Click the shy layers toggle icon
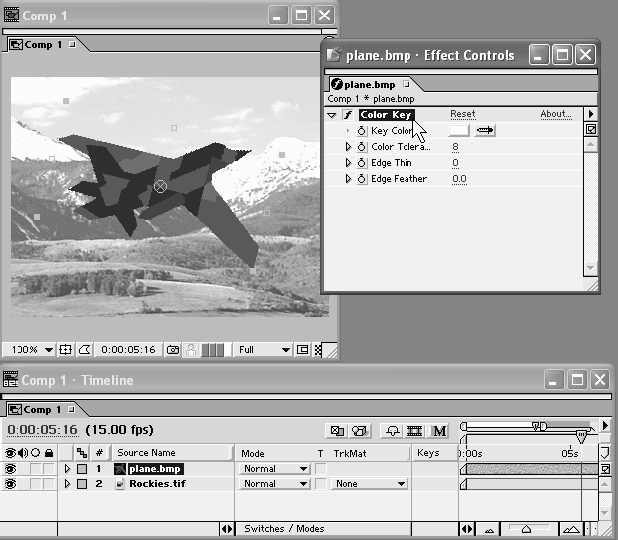Image resolution: width=618 pixels, height=540 pixels. (x=392, y=431)
